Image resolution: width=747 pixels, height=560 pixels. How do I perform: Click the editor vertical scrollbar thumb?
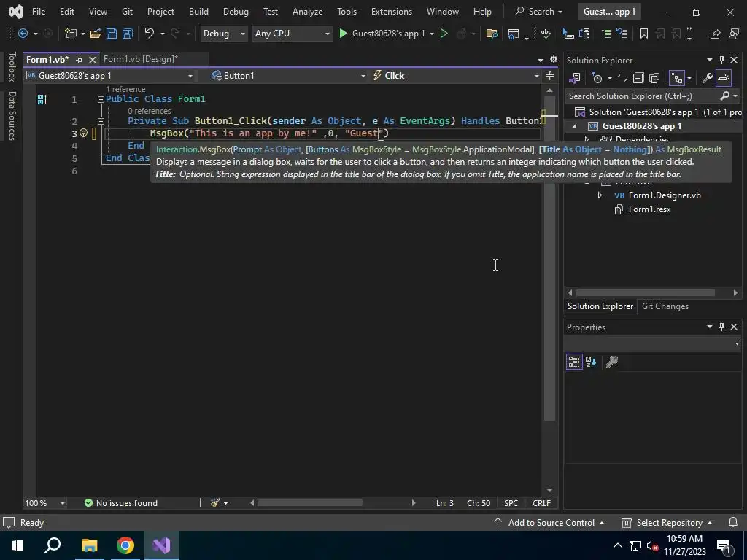coord(550,260)
